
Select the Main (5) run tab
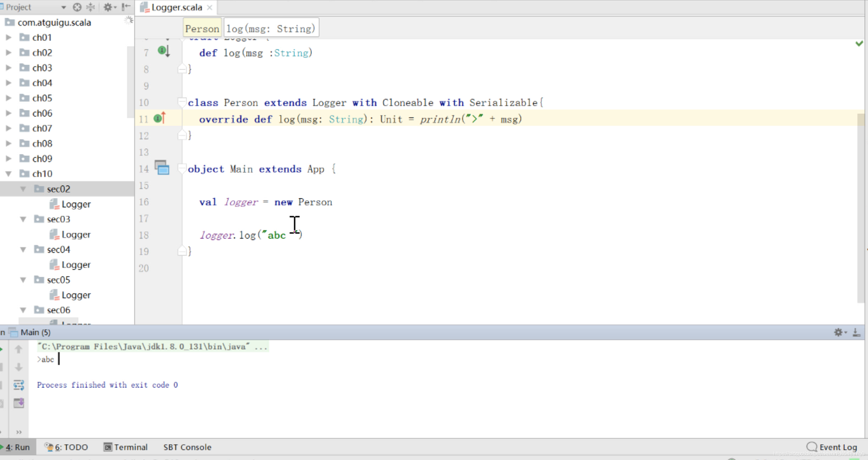(x=30, y=332)
